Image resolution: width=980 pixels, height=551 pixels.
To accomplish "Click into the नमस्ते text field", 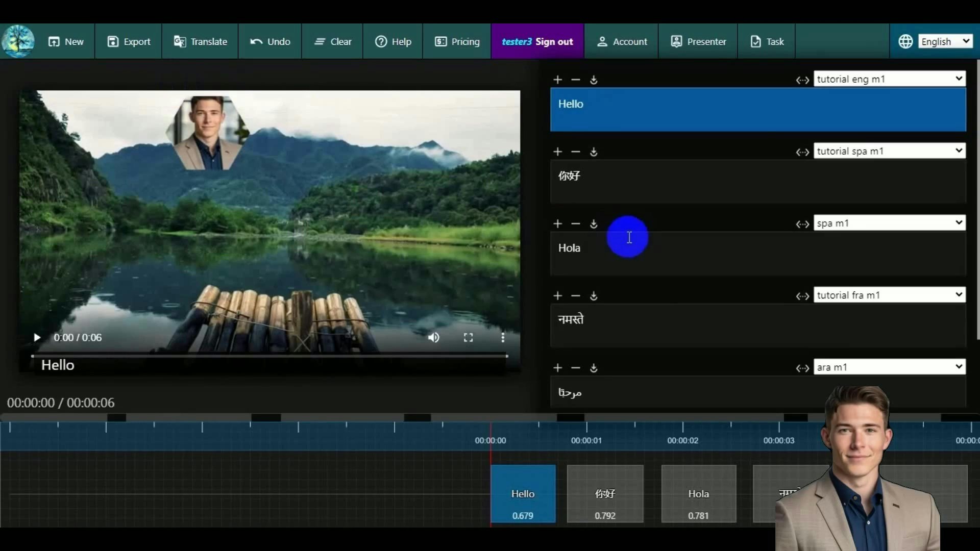I will 757,325.
